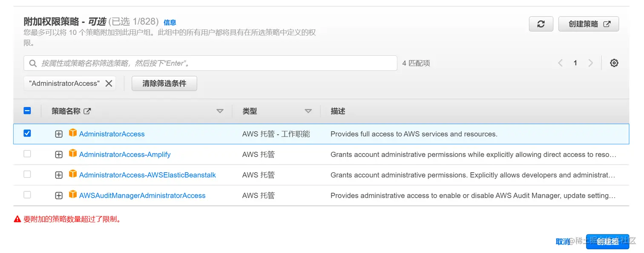Click the 类型 column header label
644x253 pixels.
(250, 111)
